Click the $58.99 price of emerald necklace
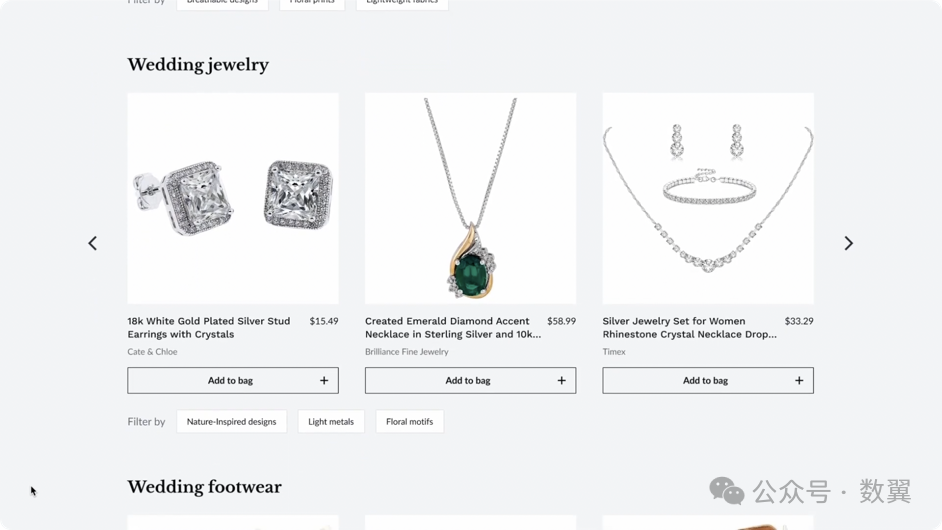The image size is (942, 530). tap(561, 322)
